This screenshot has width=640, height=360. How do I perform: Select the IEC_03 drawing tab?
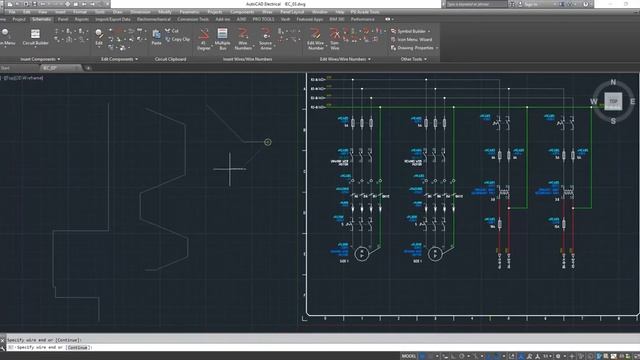(x=50, y=68)
